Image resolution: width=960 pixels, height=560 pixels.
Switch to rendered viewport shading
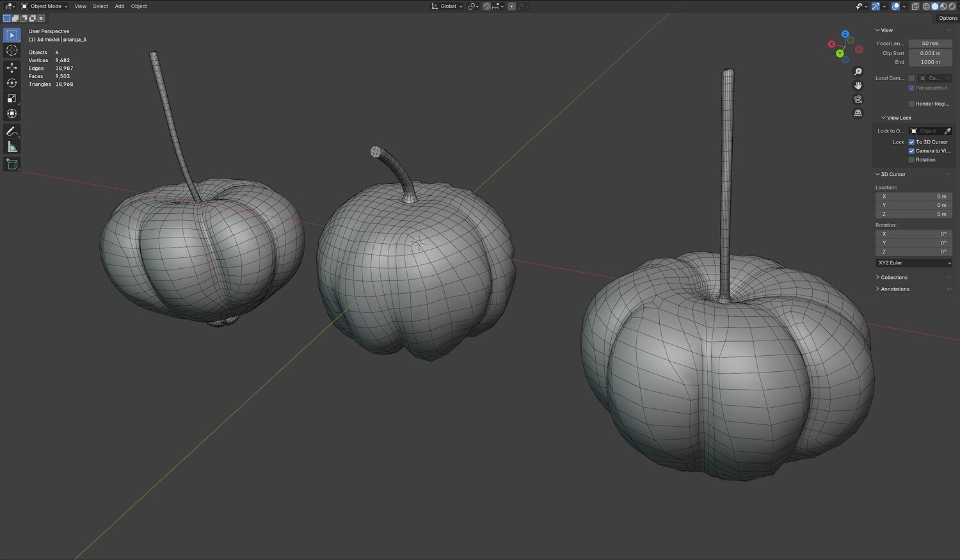click(952, 6)
